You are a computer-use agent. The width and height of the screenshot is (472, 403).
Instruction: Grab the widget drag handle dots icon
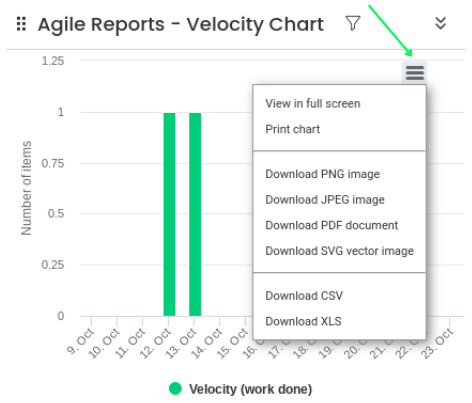tap(21, 24)
